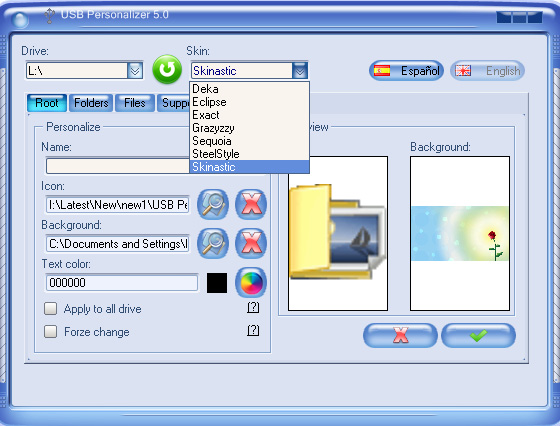Viewport: 560px width, 426px height.
Task: Confirm changes with green checkmark button
Action: click(479, 335)
